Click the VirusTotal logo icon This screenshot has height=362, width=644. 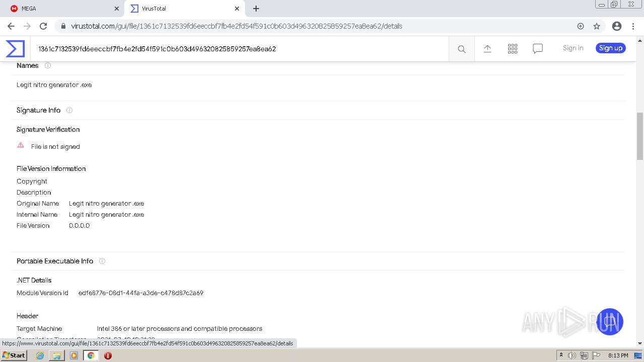click(15, 49)
